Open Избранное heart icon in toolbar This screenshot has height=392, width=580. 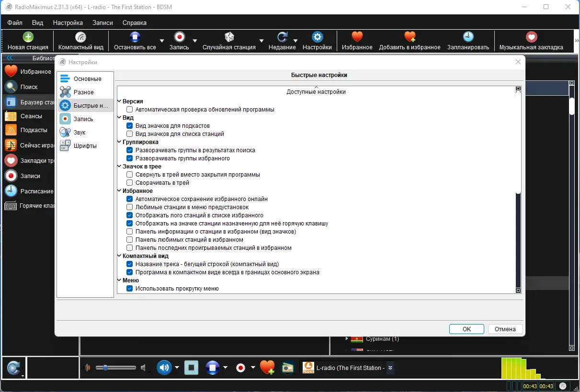pos(357,37)
